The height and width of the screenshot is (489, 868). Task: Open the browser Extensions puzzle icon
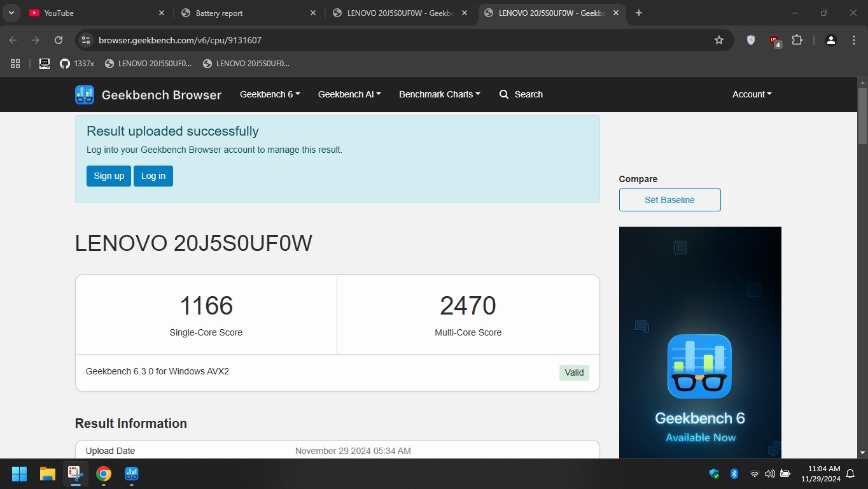(797, 40)
